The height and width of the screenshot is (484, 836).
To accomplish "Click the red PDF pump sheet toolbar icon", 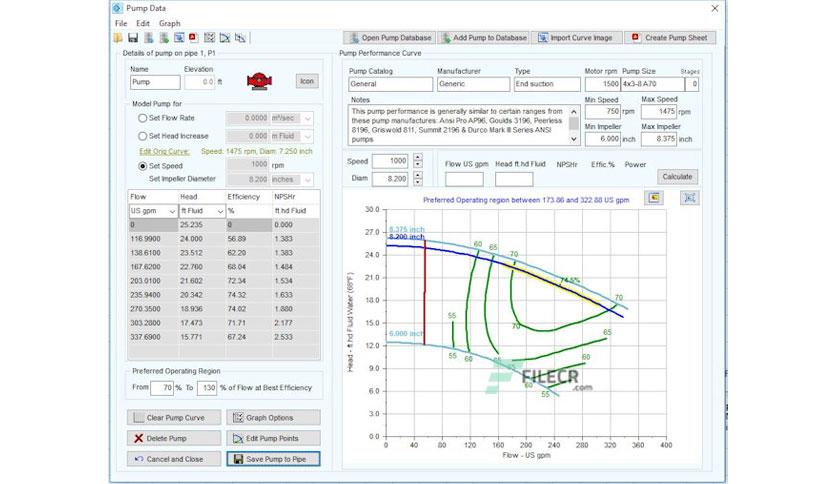I will tap(193, 38).
